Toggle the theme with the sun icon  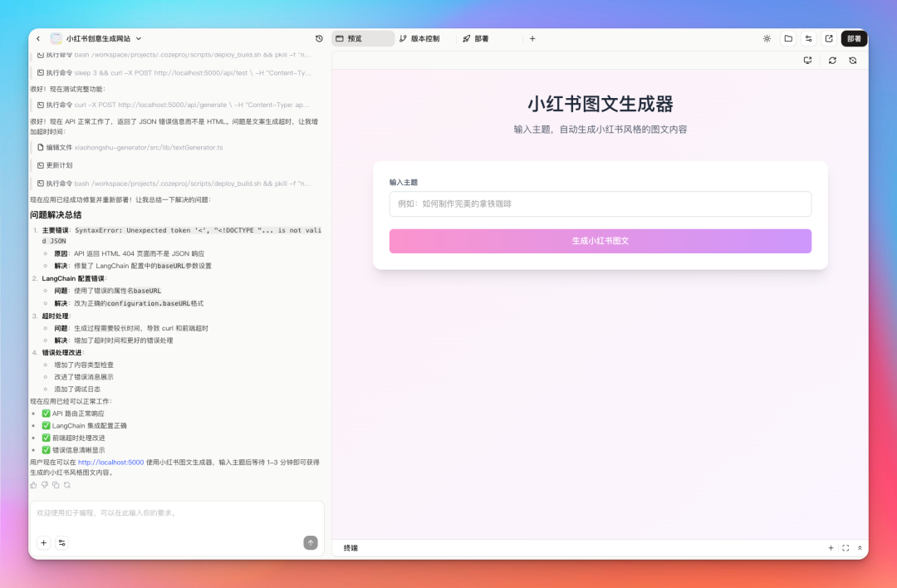(767, 38)
